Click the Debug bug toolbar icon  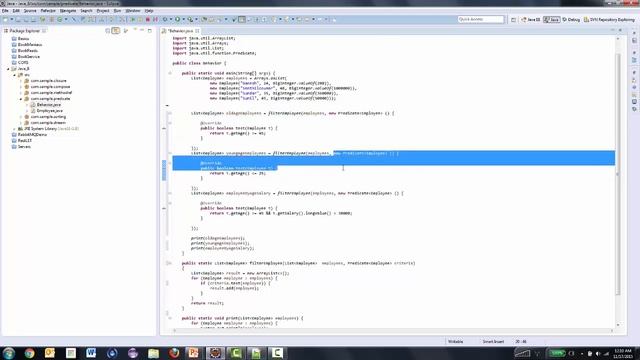pyautogui.click(x=165, y=19)
